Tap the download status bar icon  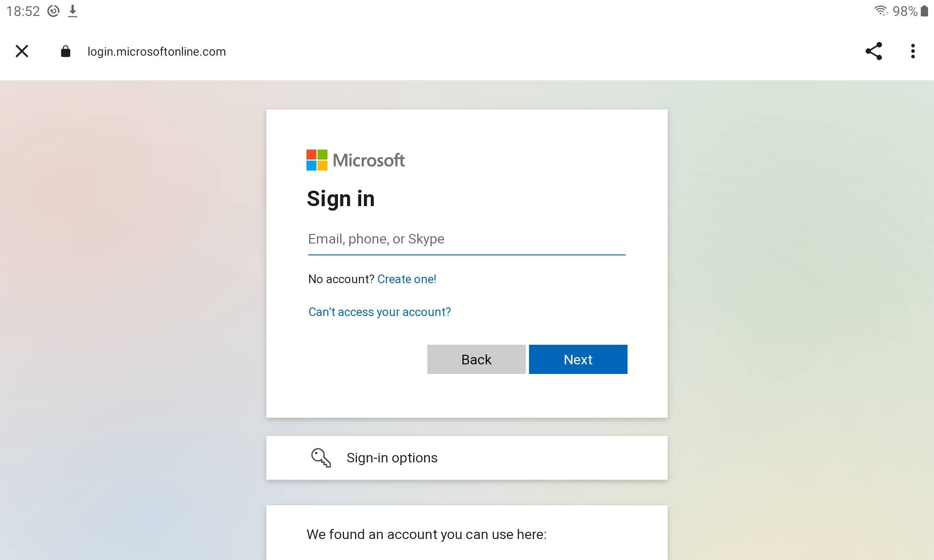coord(73,11)
